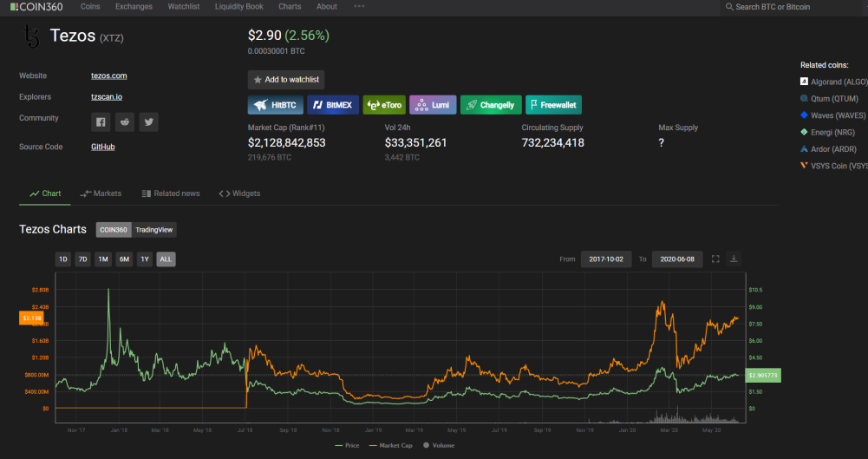
Task: Click the Tezos coin logo
Action: click(x=31, y=36)
